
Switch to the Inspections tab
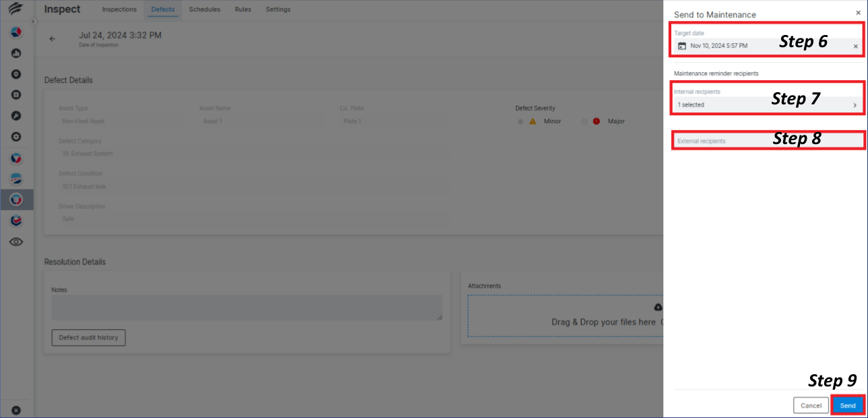119,9
